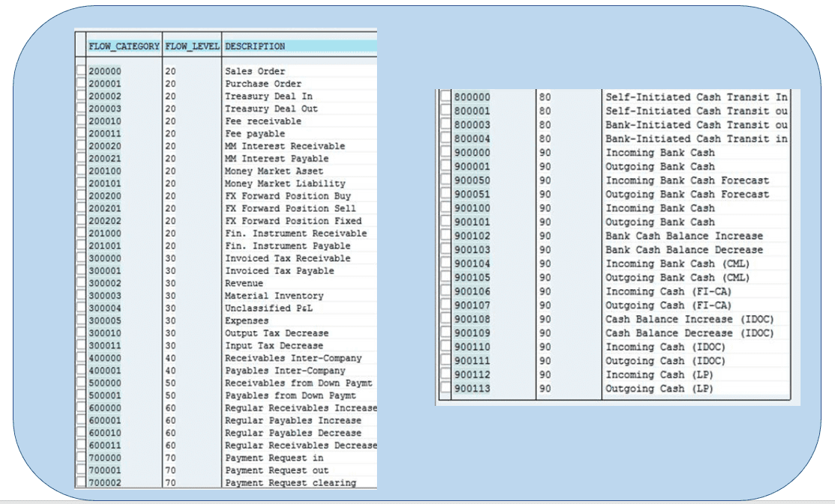Select checkbox for Outgoing Cash (LP) row
Image resolution: width=835 pixels, height=504 pixels.
click(445, 389)
